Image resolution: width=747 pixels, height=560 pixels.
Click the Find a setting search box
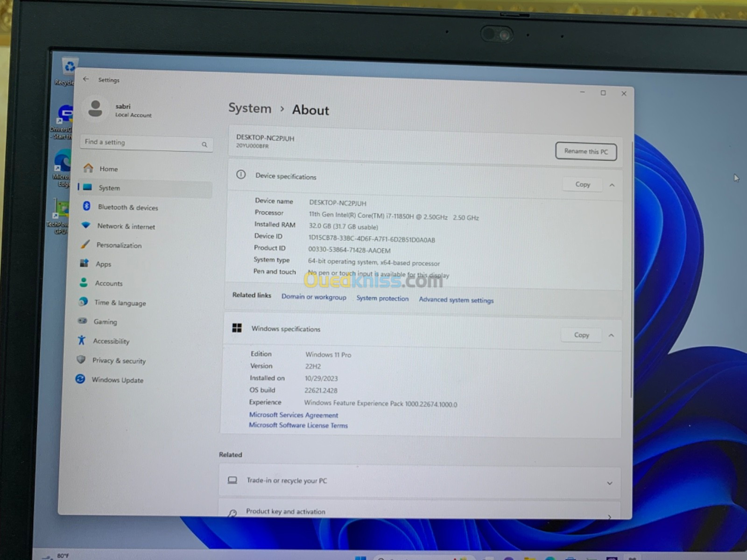coord(146,143)
